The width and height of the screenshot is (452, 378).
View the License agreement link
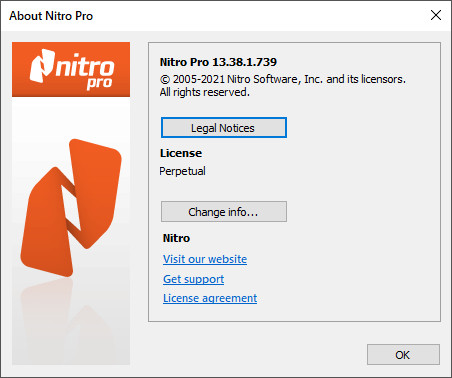pyautogui.click(x=210, y=298)
